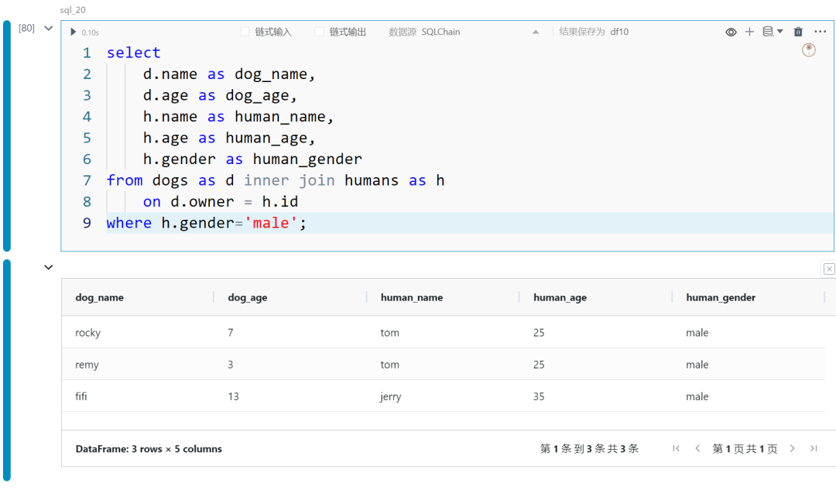Edit the result name field df10
This screenshot has height=504, width=836.
tap(619, 32)
